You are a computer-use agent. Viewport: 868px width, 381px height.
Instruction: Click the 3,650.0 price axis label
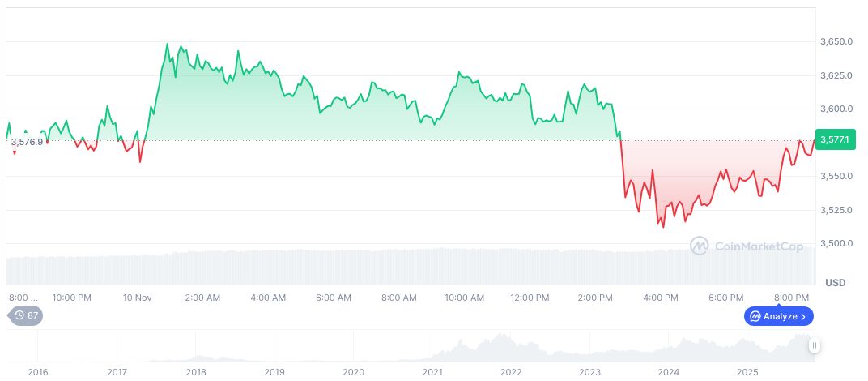pyautogui.click(x=836, y=41)
